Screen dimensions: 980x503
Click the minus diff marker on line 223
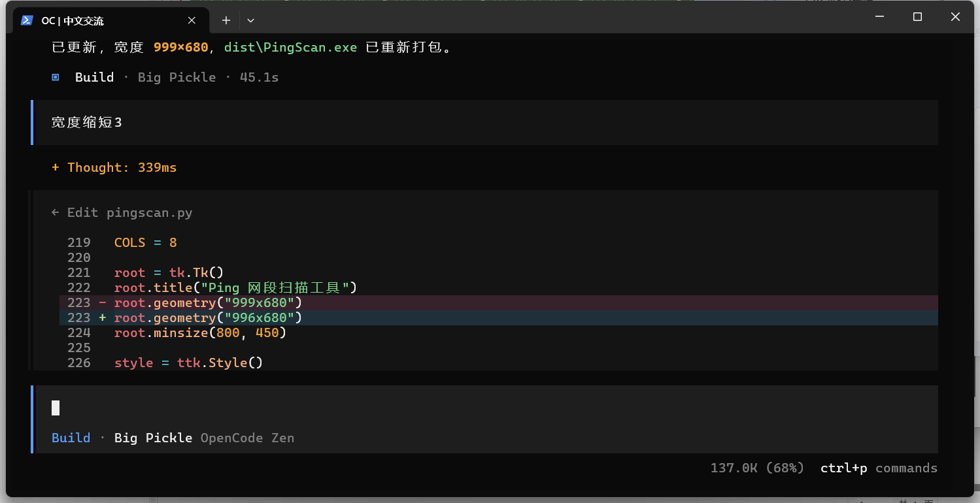pyautogui.click(x=103, y=302)
